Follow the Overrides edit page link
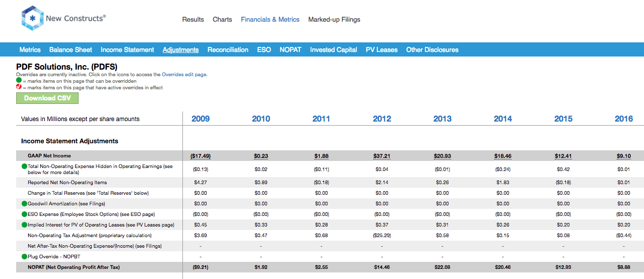The height and width of the screenshot is (279, 644). point(184,74)
